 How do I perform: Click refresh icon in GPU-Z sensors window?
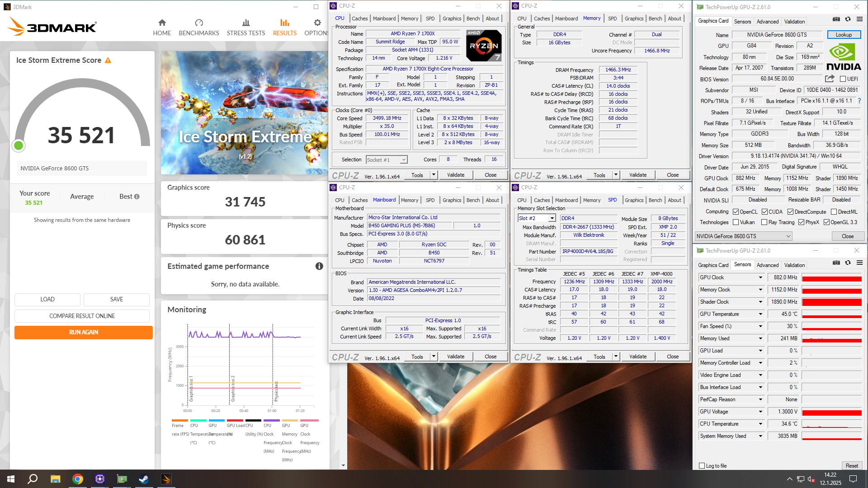848,263
